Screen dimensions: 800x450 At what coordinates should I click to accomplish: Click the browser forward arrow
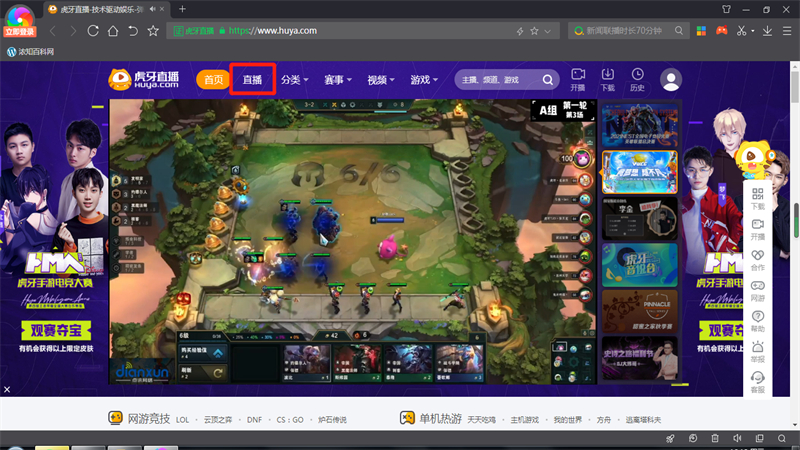(73, 31)
